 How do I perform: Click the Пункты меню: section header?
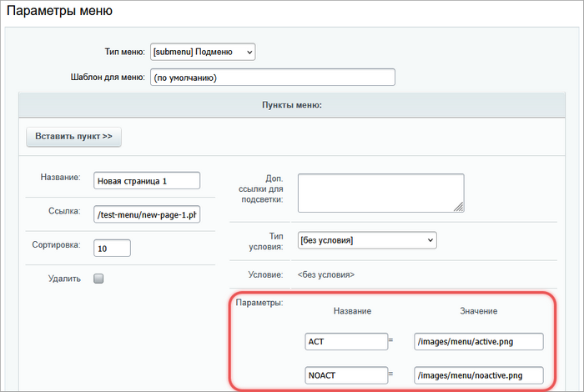point(292,105)
